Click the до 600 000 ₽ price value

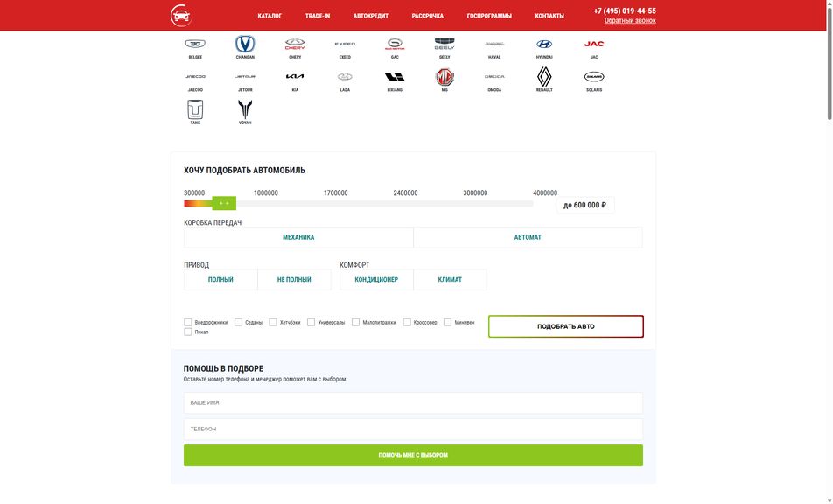point(584,205)
